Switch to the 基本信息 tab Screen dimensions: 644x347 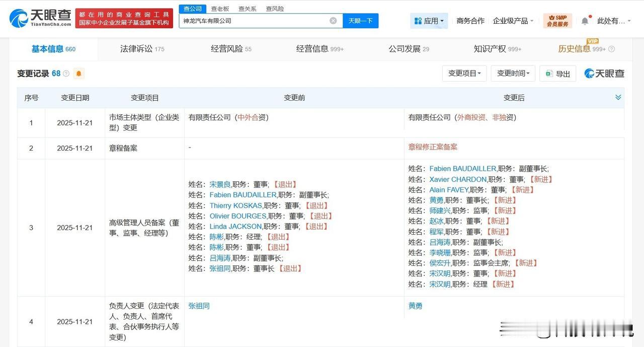pos(53,49)
